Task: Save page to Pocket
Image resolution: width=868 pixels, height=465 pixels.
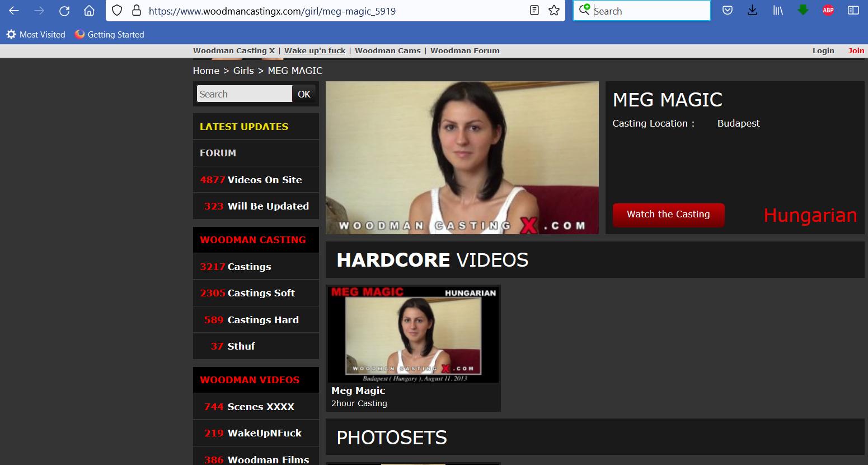Action: pos(728,11)
